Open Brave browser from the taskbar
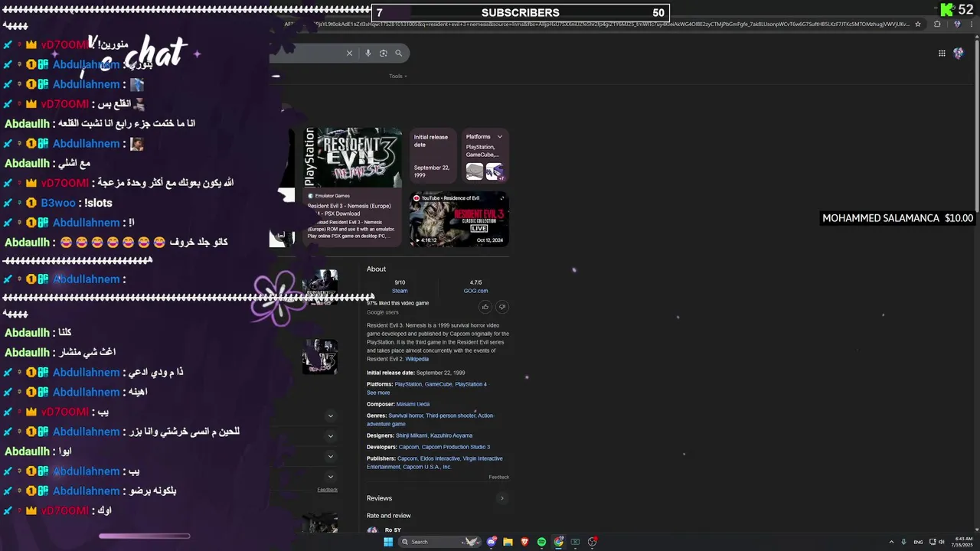The image size is (980, 551). click(524, 542)
